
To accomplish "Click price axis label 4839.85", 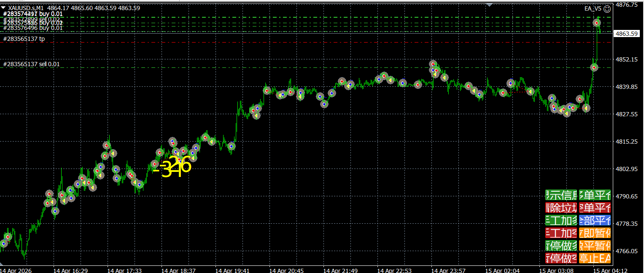I will [627, 87].
